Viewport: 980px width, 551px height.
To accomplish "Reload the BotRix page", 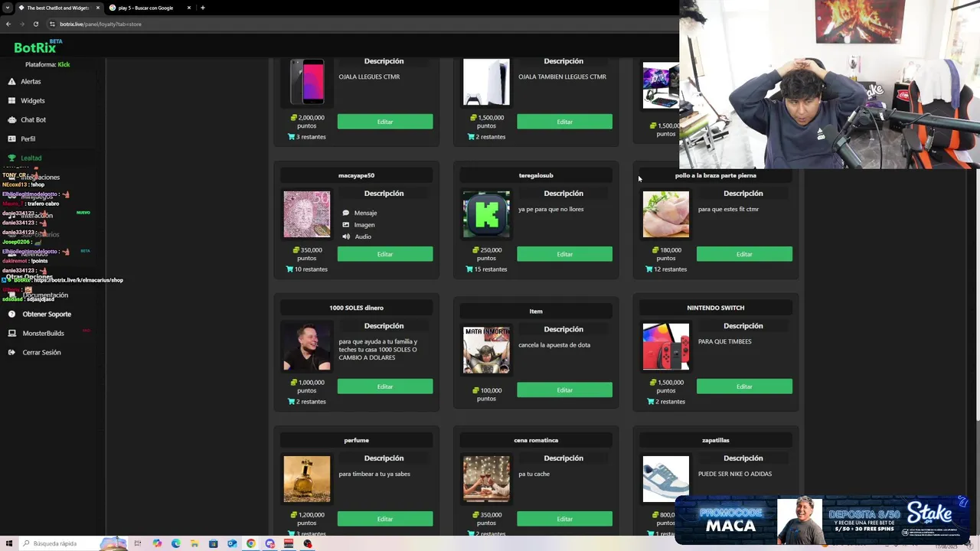I will point(35,24).
